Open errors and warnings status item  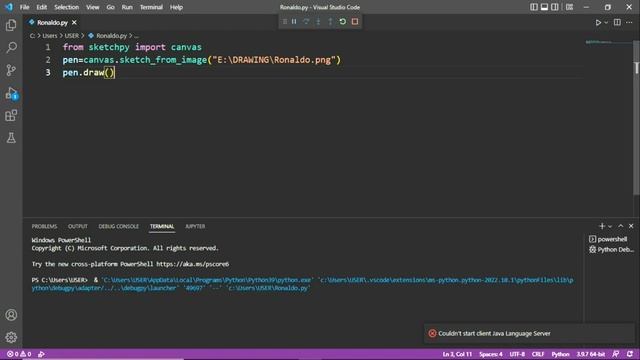(19, 354)
